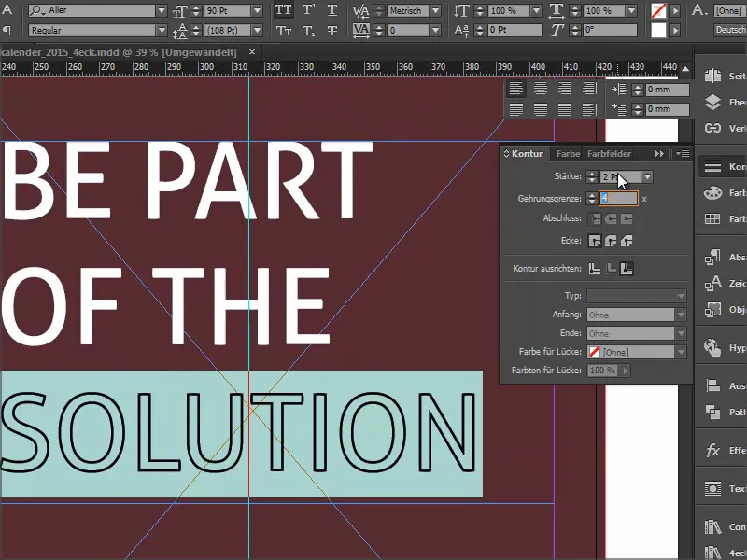This screenshot has width=747, height=560.
Task: Step the Stärke value with its stepper
Action: 592,176
